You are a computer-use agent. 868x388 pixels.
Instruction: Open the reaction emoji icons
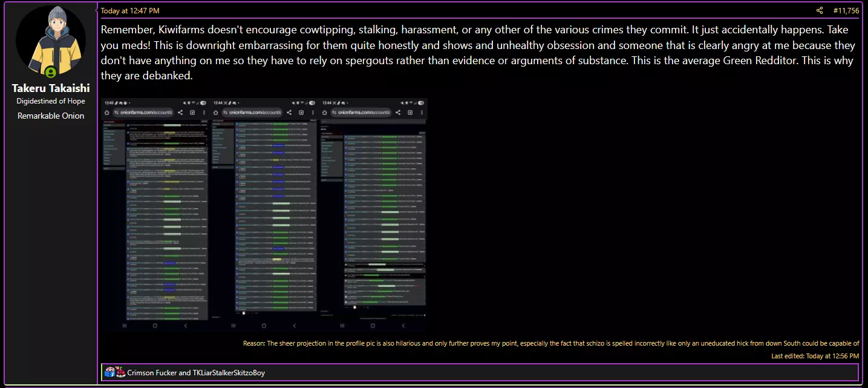(x=115, y=372)
